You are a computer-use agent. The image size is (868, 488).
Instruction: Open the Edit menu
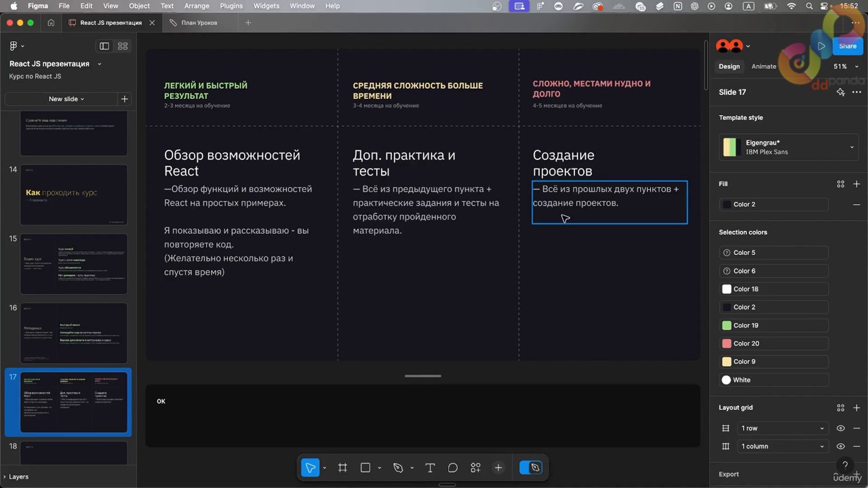[x=86, y=5]
